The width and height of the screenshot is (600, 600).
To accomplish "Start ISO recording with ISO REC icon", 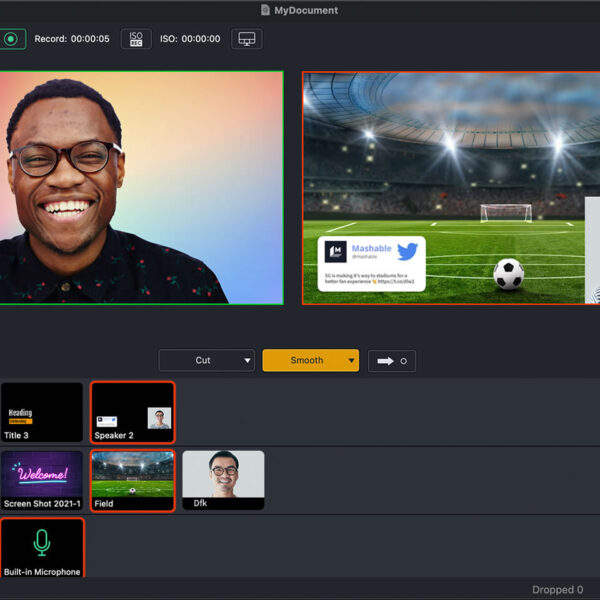I will [136, 39].
